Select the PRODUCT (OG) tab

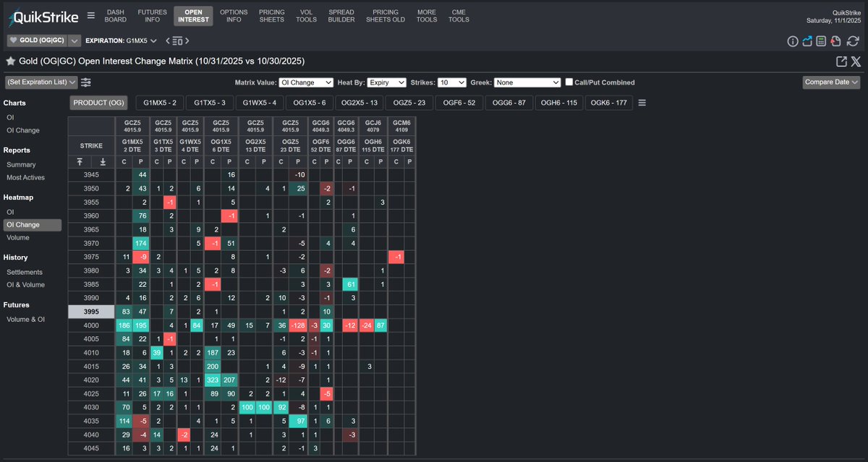(x=99, y=103)
